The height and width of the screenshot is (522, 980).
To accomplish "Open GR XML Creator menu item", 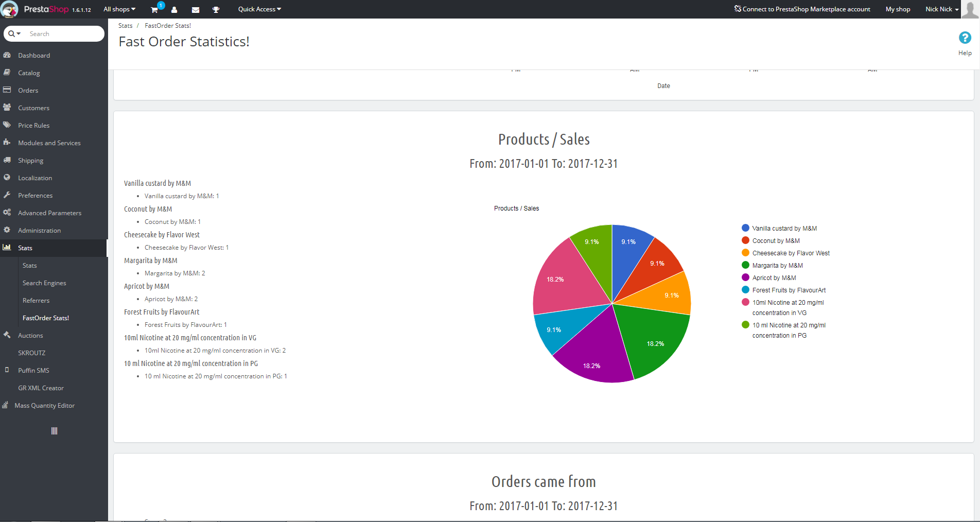I will [x=41, y=388].
